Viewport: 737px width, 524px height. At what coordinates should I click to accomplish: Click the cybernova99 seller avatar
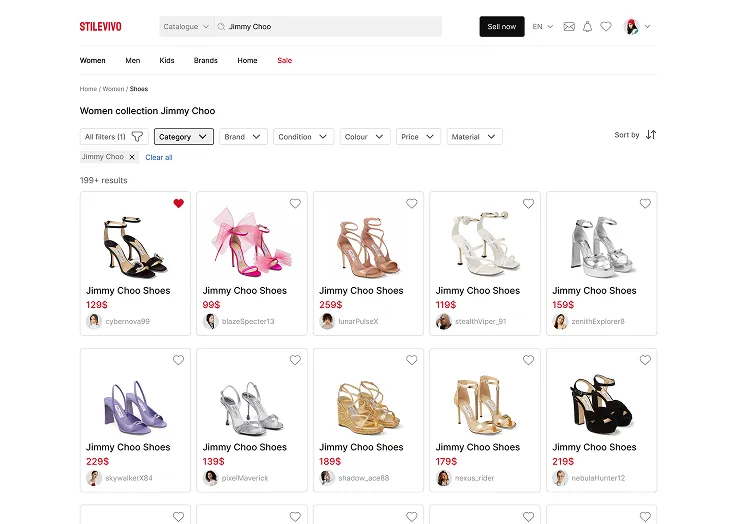click(94, 321)
